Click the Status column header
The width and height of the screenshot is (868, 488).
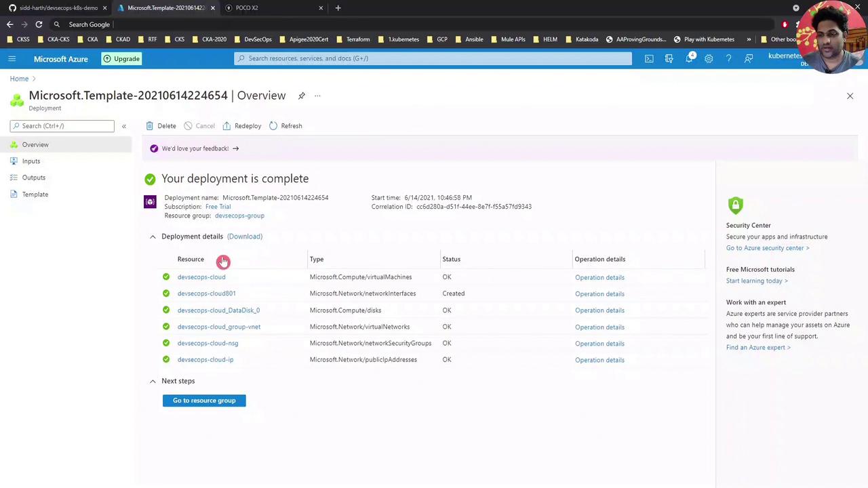pyautogui.click(x=451, y=259)
